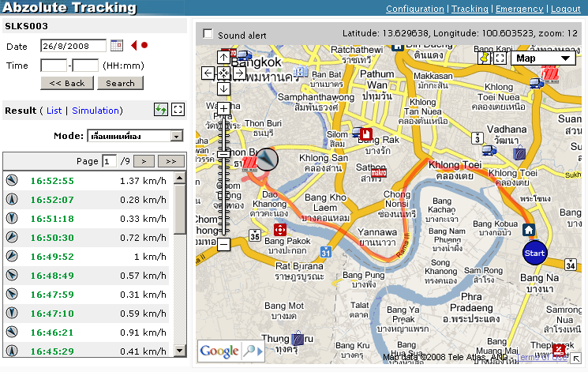Pan the map right
The width and height of the screenshot is (588, 372).
239,73
